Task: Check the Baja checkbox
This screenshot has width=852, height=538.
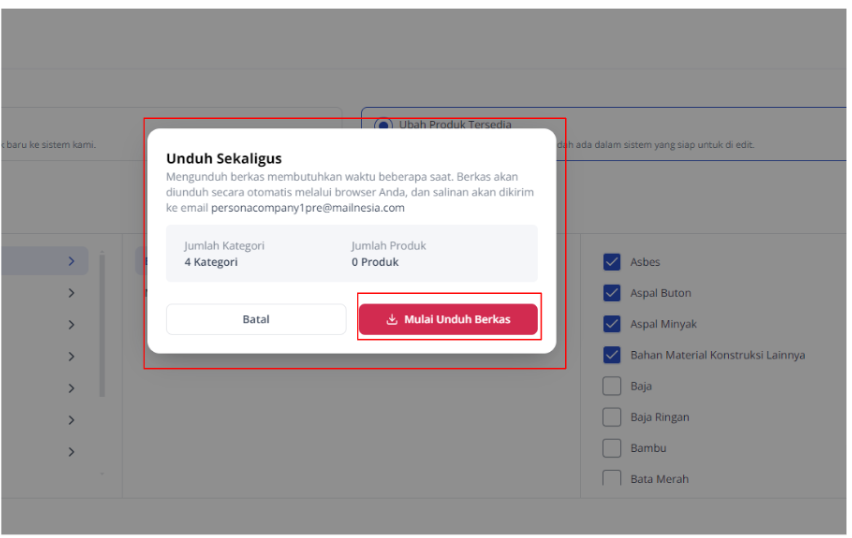Action: click(x=612, y=386)
